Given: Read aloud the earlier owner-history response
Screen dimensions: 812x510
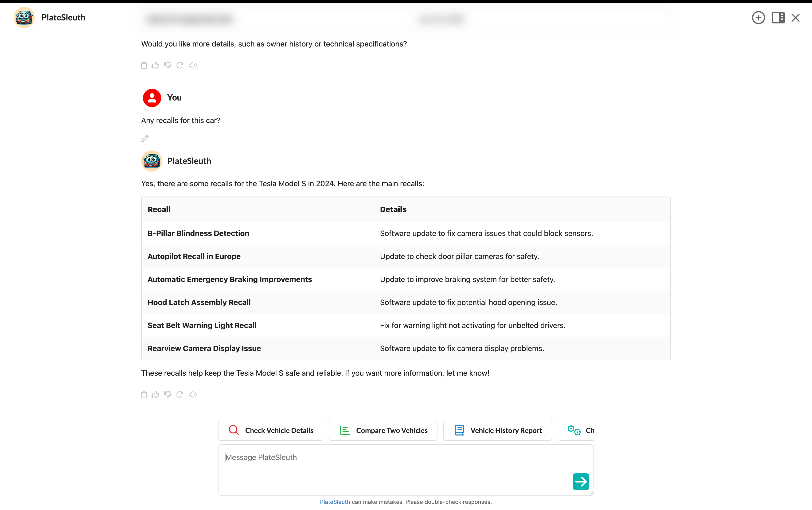Looking at the screenshot, I should [193, 65].
